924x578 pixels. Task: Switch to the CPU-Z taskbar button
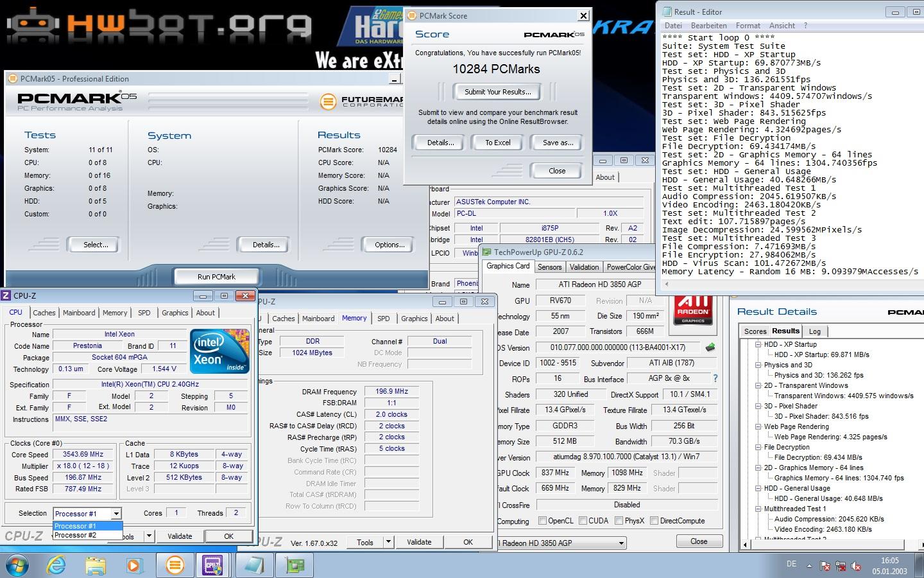(x=212, y=566)
